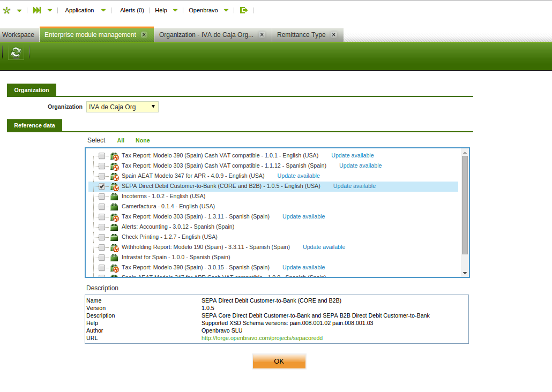Switch to Organization - IVA de Caja tab
This screenshot has width=552, height=392.
click(206, 35)
